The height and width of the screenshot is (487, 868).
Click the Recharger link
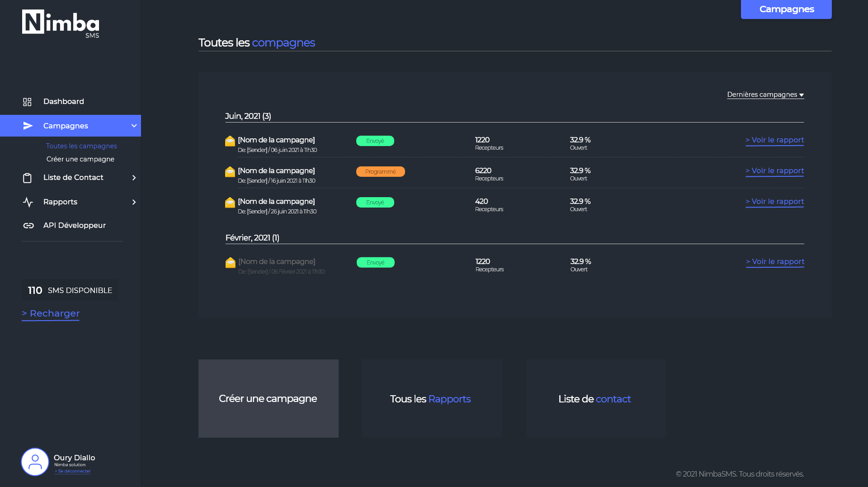click(51, 313)
